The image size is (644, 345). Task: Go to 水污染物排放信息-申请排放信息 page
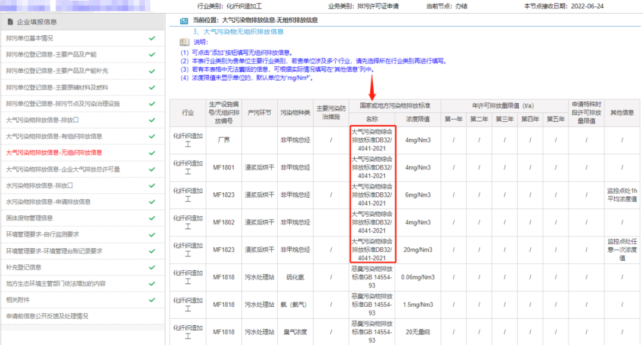(48, 202)
